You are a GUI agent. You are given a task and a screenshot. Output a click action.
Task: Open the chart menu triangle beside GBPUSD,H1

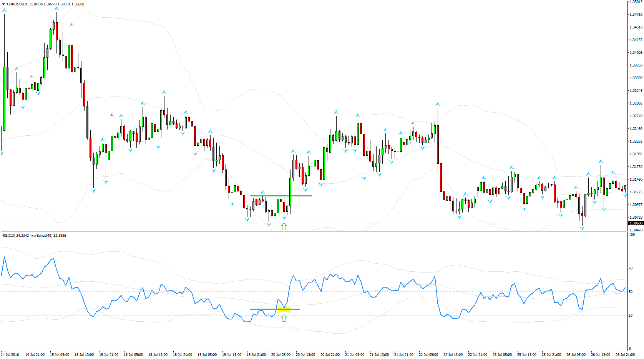tap(4, 4)
